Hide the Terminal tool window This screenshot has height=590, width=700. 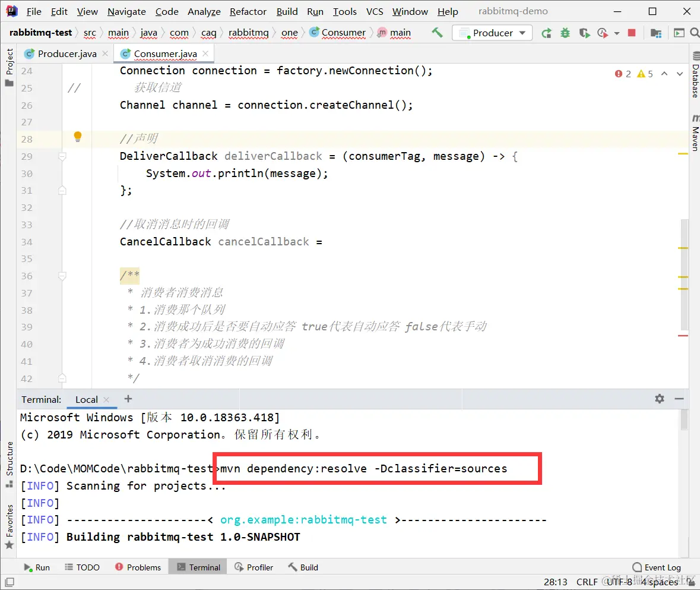[679, 399]
